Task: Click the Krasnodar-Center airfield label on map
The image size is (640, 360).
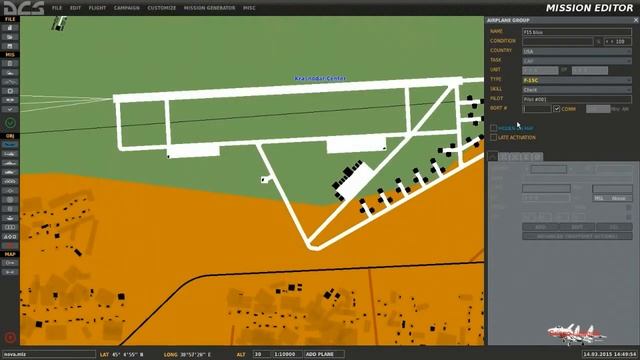Action: pos(320,78)
